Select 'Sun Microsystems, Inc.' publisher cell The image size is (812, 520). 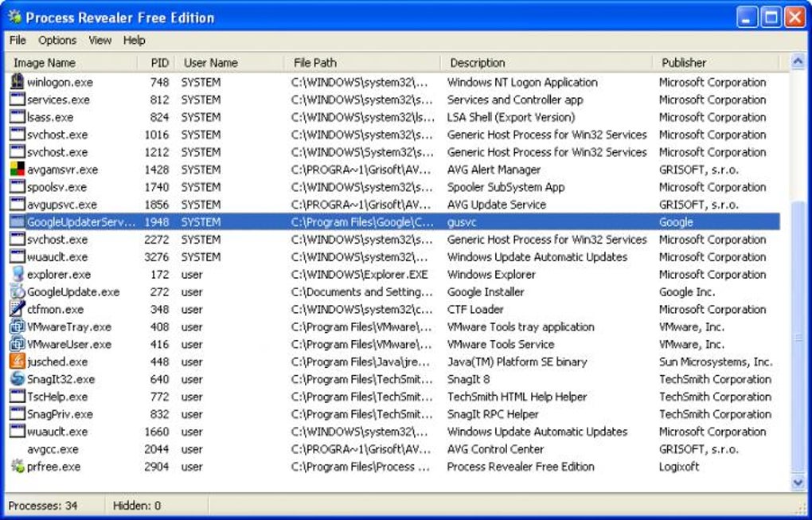[x=716, y=362]
